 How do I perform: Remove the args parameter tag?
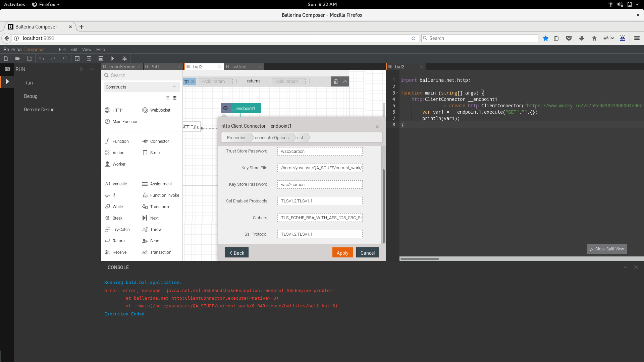click(x=193, y=81)
